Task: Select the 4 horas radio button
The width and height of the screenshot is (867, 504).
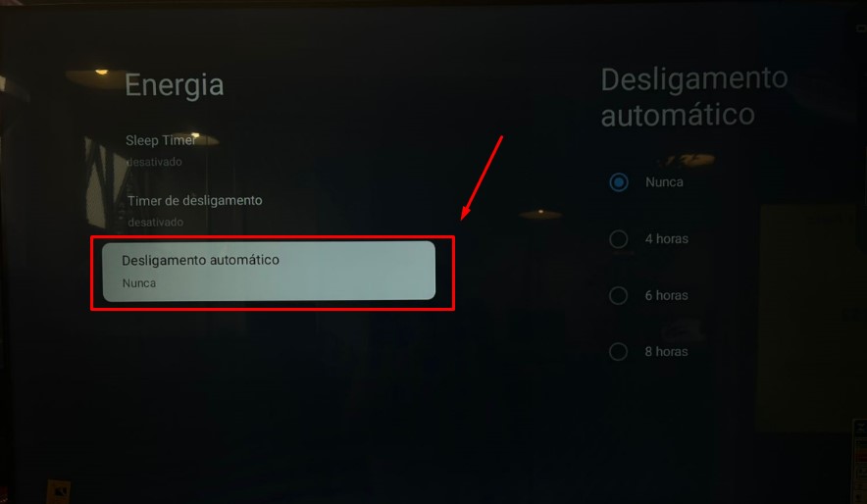Action: (x=618, y=239)
